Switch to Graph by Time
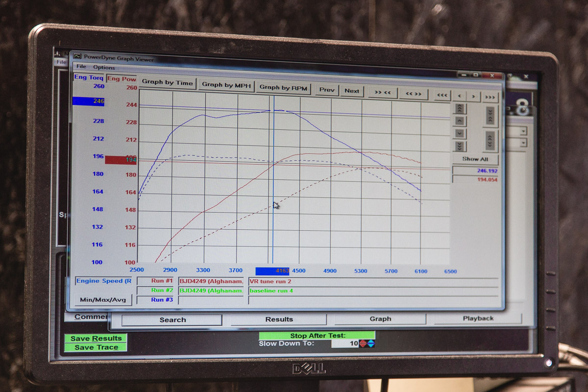 click(x=168, y=83)
